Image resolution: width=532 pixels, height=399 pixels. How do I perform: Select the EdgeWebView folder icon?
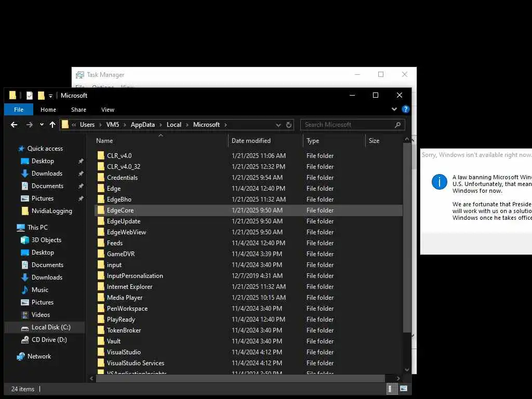coord(101,232)
